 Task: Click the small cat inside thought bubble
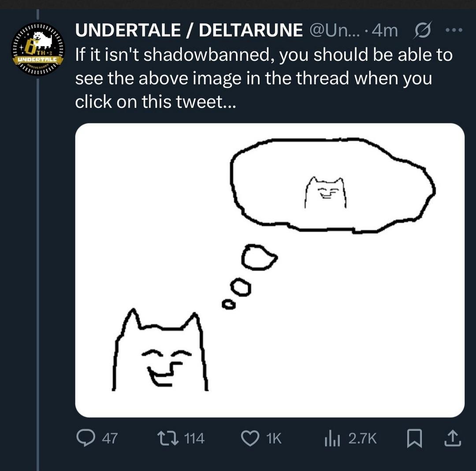pyautogui.click(x=326, y=193)
